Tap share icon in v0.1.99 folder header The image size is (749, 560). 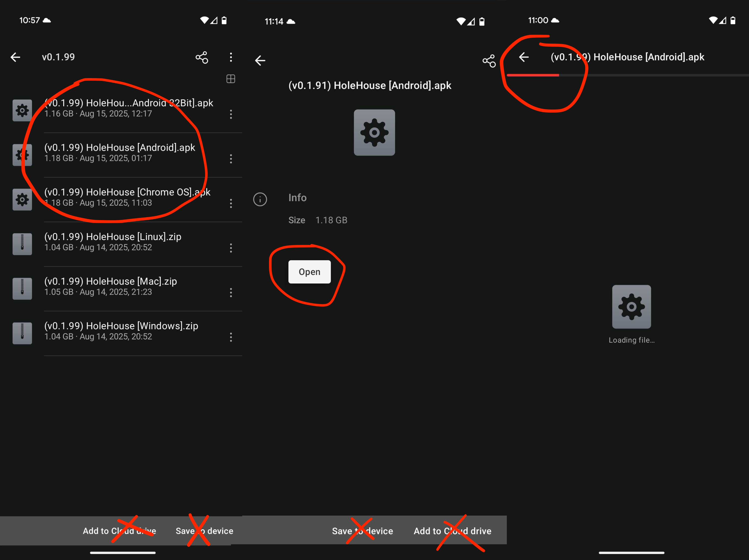tap(202, 57)
